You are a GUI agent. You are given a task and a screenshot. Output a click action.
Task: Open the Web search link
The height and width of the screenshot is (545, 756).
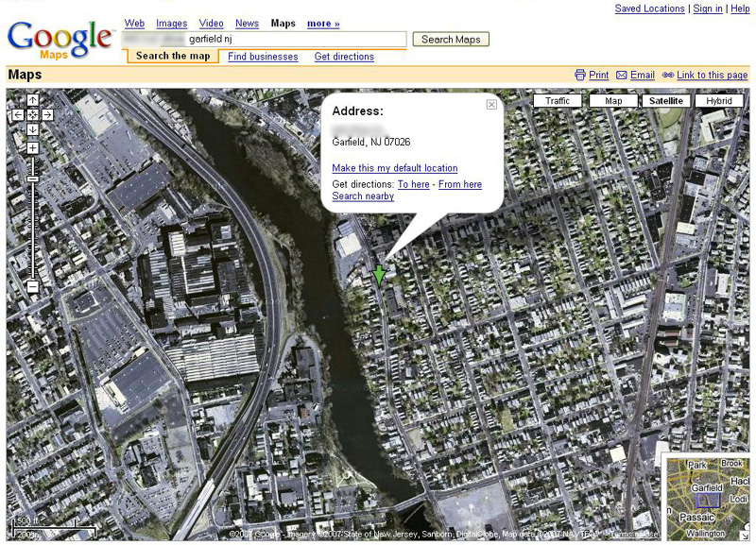point(134,23)
